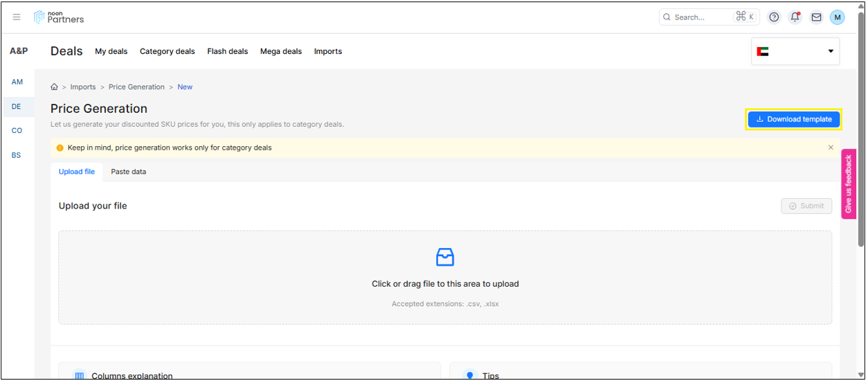Image resolution: width=868 pixels, height=383 pixels.
Task: Open the hamburger navigation menu
Action: [x=17, y=17]
